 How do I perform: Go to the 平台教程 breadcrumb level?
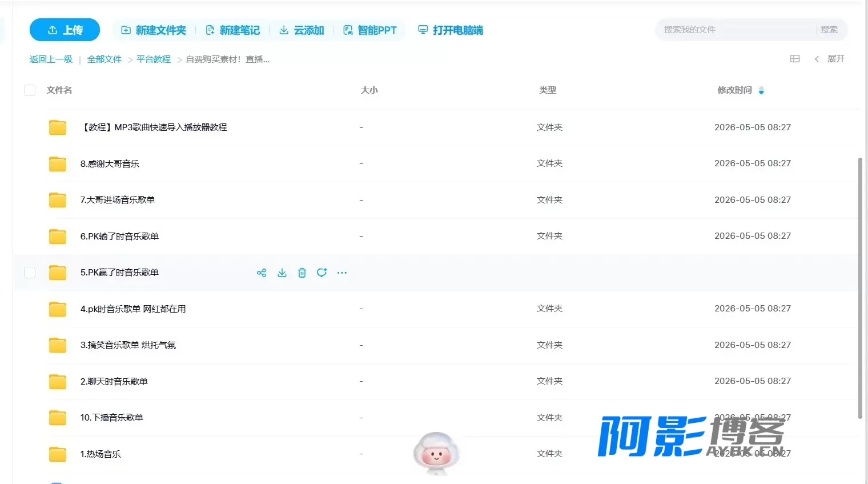coord(154,59)
